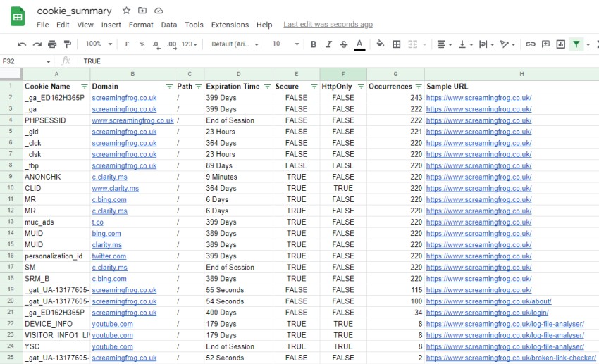Open the Occurrences column filter button

(419, 87)
